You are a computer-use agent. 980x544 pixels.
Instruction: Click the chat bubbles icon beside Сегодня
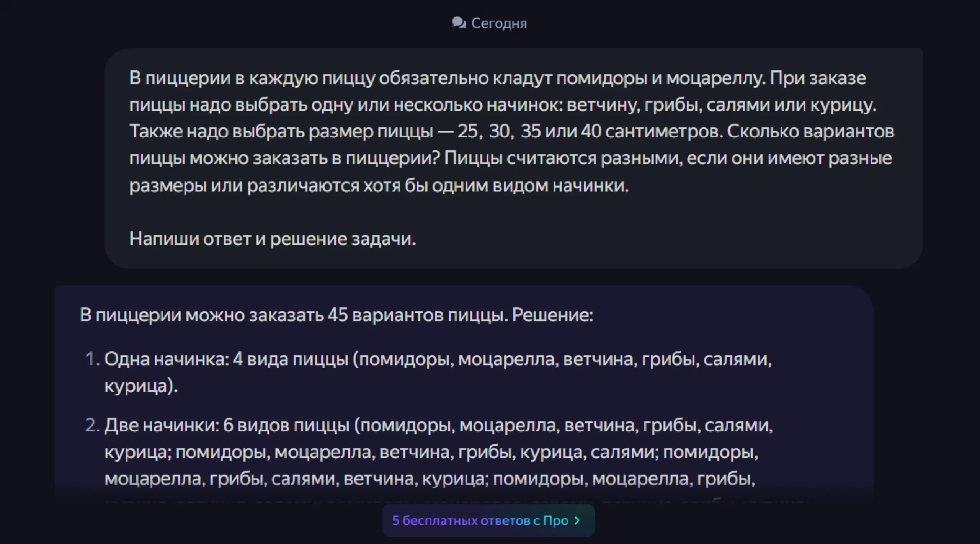tap(459, 23)
